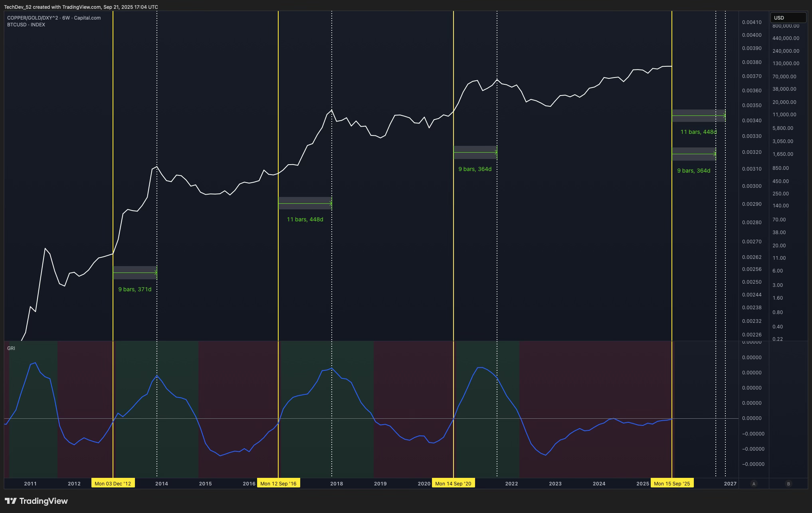The height and width of the screenshot is (513, 812).
Task: Click the 'Mon 14 Sep '20' date marker
Action: coord(453,483)
